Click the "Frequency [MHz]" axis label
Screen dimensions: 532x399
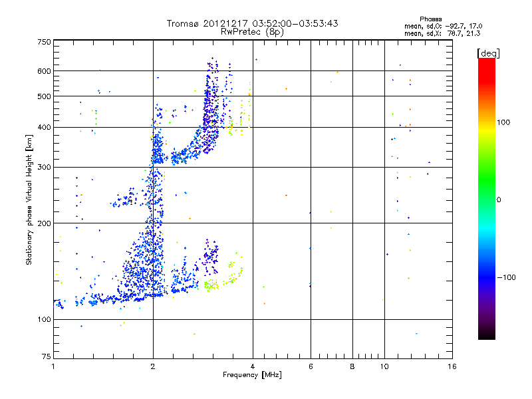[252, 375]
